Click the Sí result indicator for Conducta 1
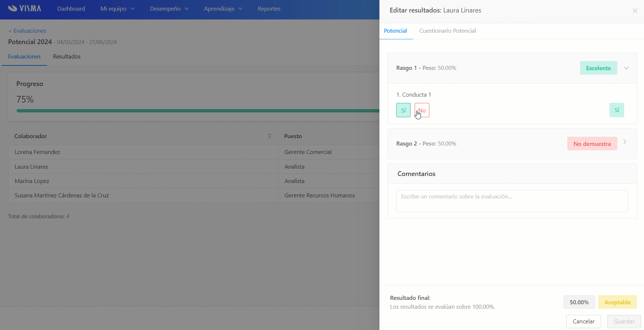644x330 pixels. (x=617, y=110)
